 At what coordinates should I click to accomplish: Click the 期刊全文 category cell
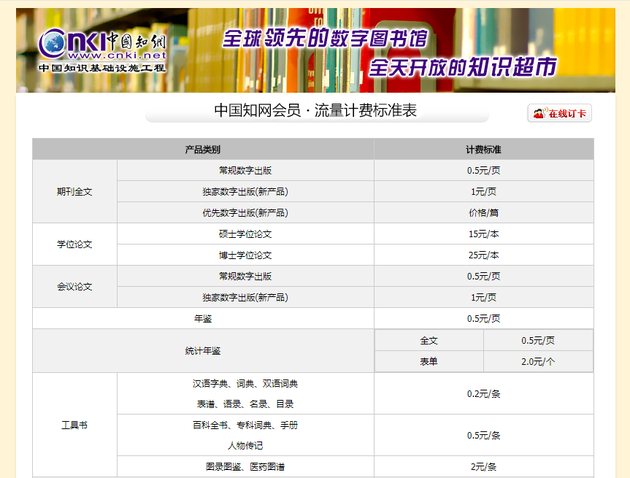(75, 192)
